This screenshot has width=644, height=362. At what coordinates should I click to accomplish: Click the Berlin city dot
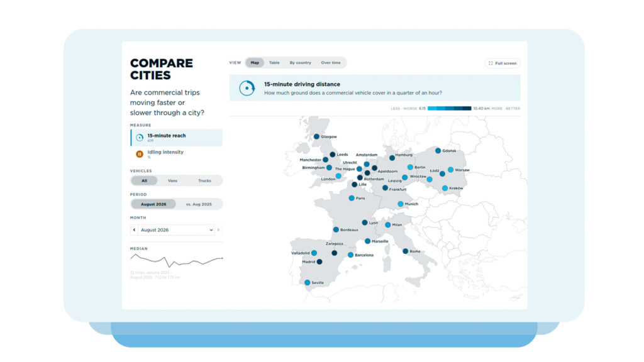click(410, 167)
